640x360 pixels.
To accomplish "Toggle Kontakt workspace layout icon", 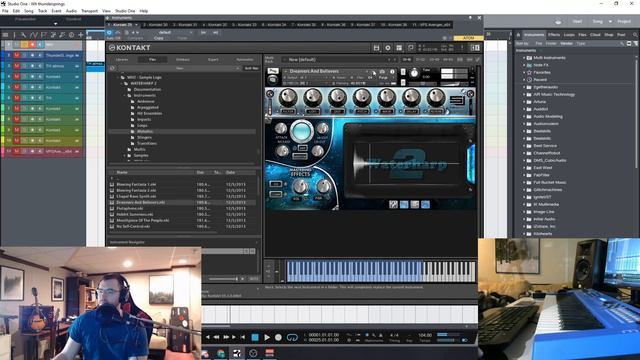I will coord(399,48).
